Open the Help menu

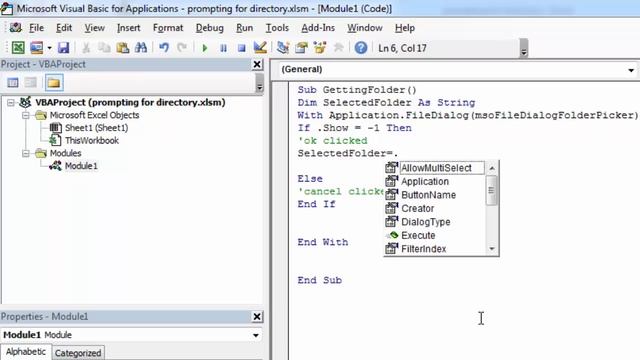click(404, 28)
